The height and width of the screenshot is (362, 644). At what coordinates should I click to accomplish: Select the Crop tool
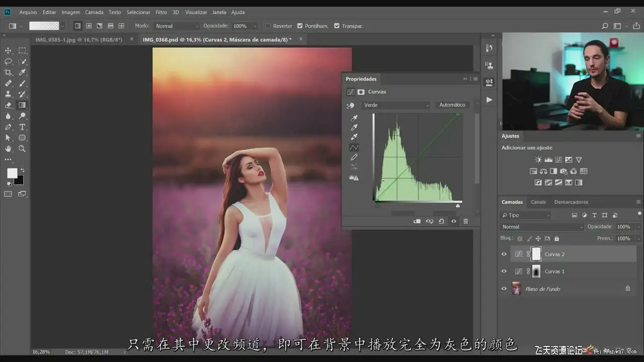tap(8, 72)
